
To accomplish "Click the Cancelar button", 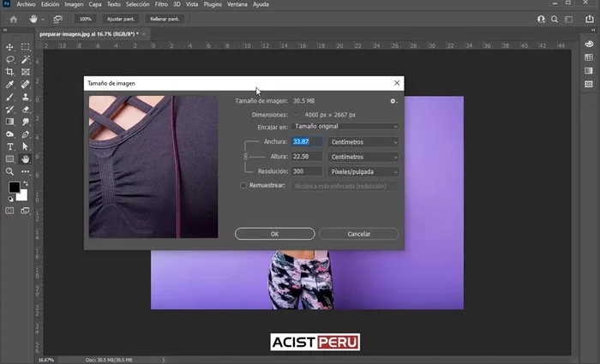I will (x=358, y=234).
